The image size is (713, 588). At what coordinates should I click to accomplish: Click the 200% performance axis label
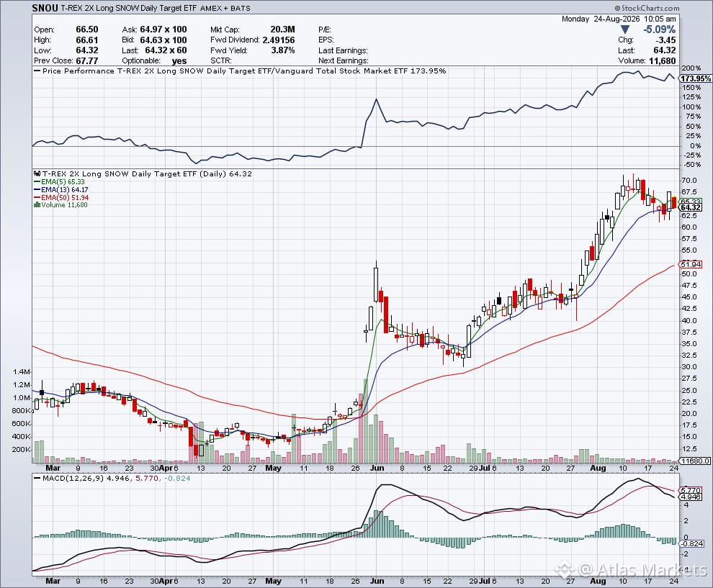pos(691,68)
